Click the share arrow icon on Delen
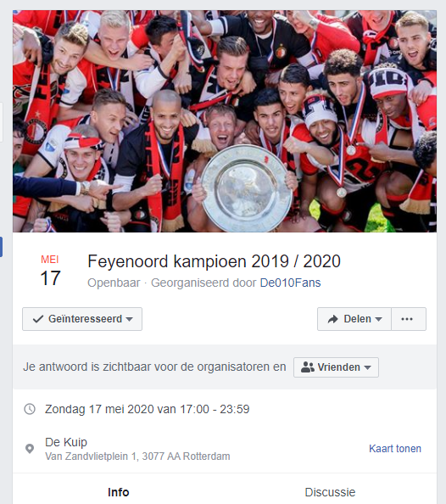Image resolution: width=446 pixels, height=504 pixels. point(333,319)
